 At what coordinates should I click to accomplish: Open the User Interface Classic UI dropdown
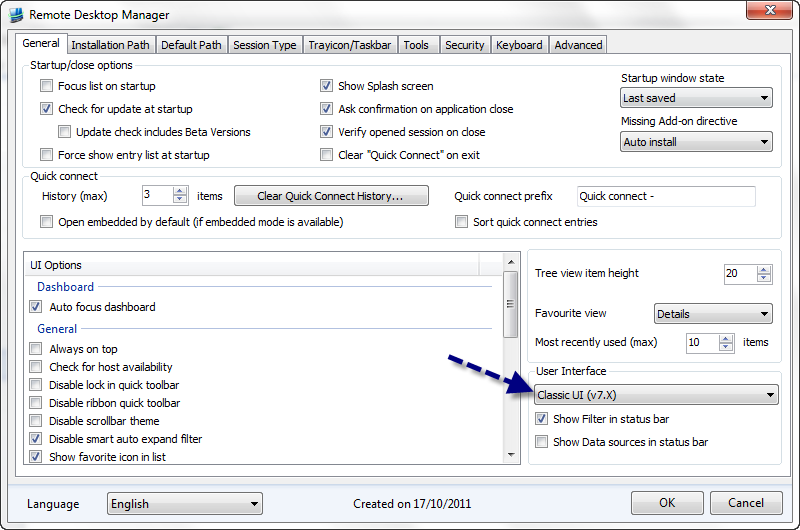656,395
